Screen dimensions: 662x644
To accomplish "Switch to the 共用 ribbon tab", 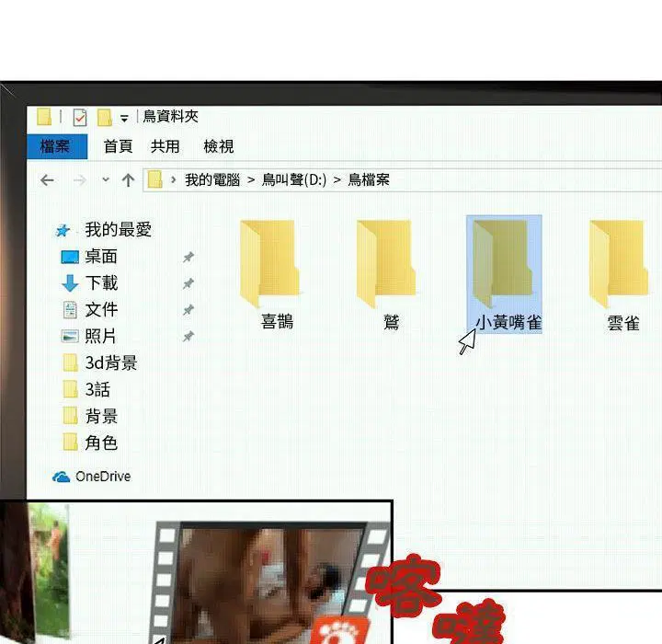I will 165,146.
